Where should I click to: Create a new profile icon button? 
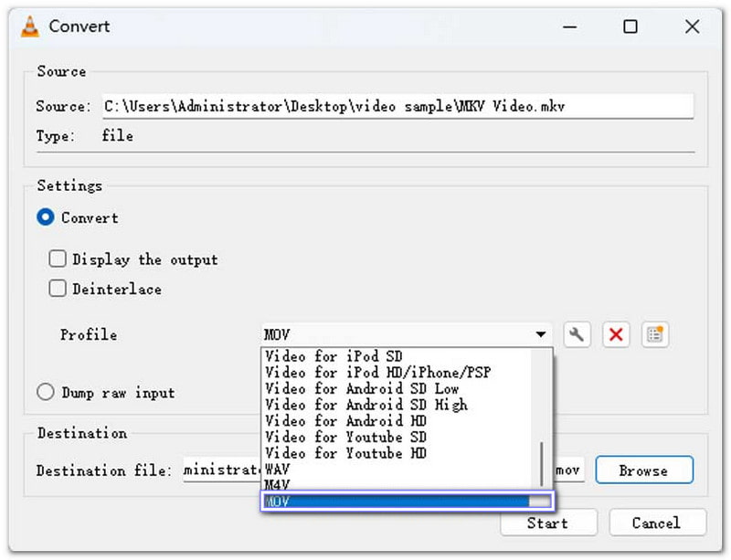coord(655,334)
